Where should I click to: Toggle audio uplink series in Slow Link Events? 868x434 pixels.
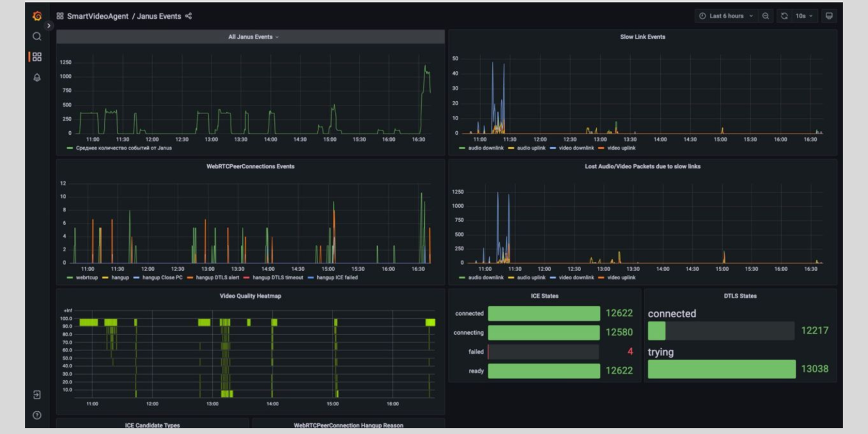531,148
